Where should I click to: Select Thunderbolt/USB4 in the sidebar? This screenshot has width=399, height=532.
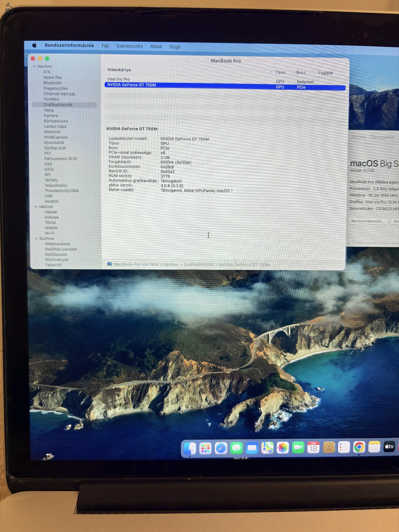coord(62,191)
